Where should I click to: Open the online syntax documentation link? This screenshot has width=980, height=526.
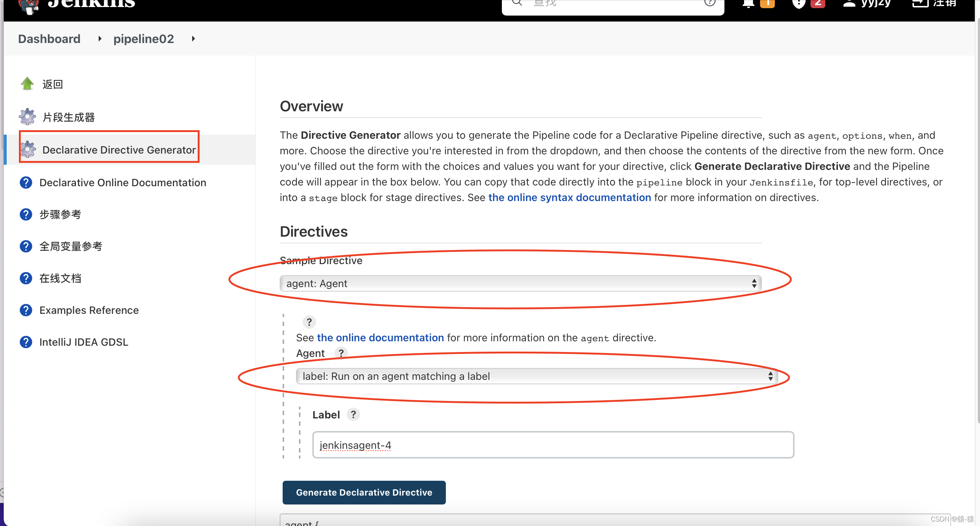tap(569, 197)
